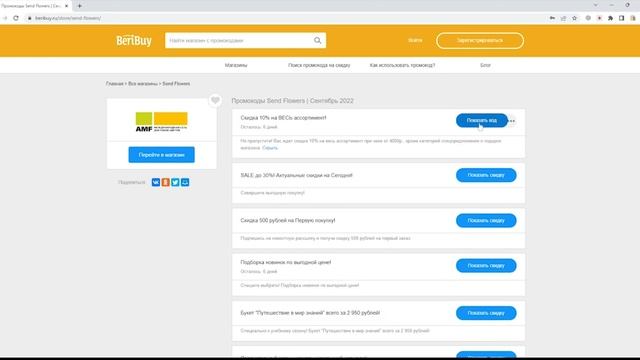Viewport: 640px width, 360px height.
Task: Show discount for SALE до 30% offer
Action: (486, 175)
